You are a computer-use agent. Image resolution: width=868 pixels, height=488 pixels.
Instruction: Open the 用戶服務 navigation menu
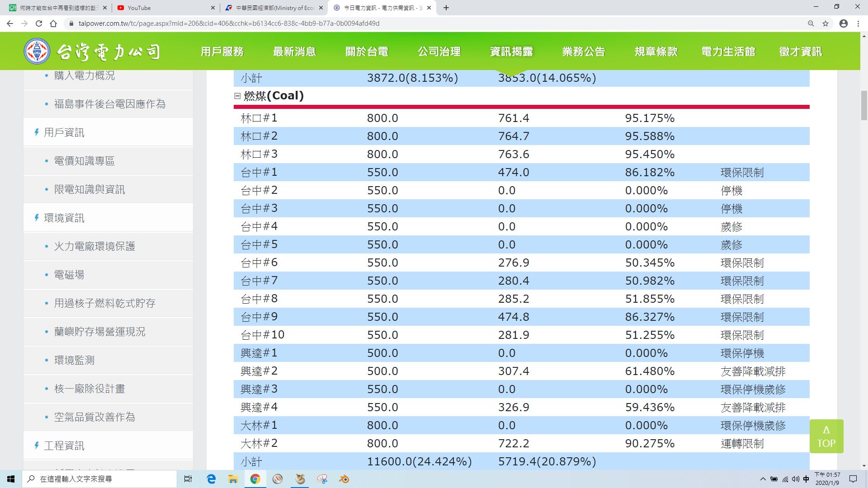(x=222, y=52)
